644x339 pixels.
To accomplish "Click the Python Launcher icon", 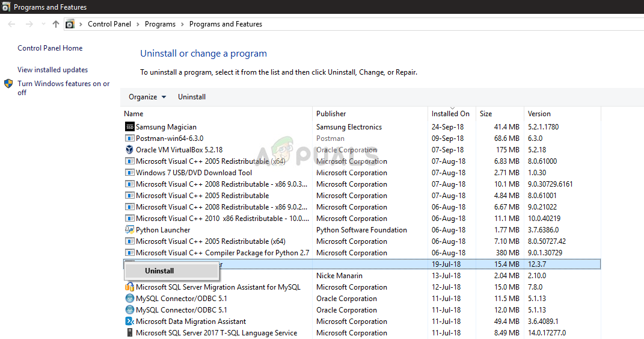I will (129, 229).
